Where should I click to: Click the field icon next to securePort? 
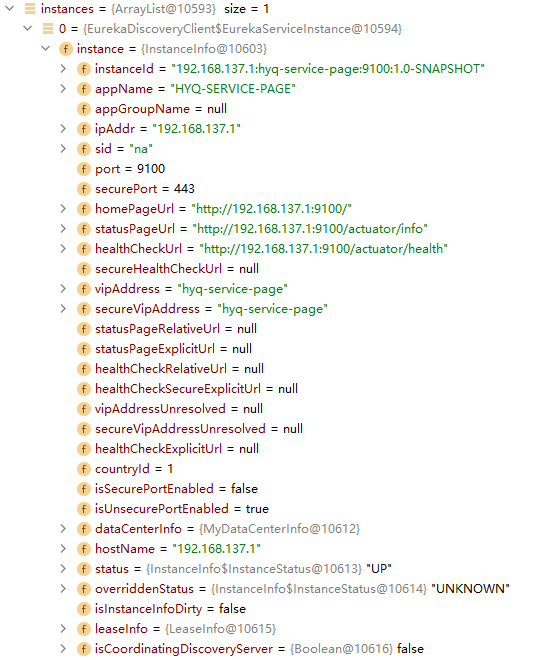[84, 189]
